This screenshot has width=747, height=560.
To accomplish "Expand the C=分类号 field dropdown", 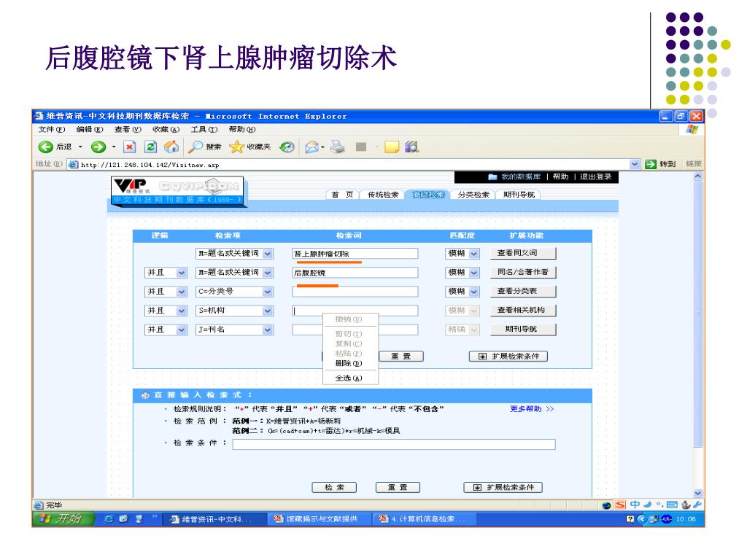I will tap(268, 292).
